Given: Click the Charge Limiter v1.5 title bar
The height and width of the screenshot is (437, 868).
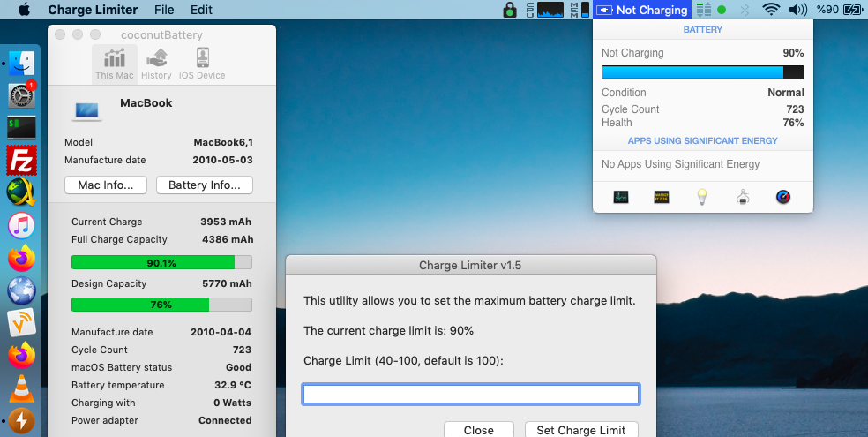Looking at the screenshot, I should (x=470, y=266).
